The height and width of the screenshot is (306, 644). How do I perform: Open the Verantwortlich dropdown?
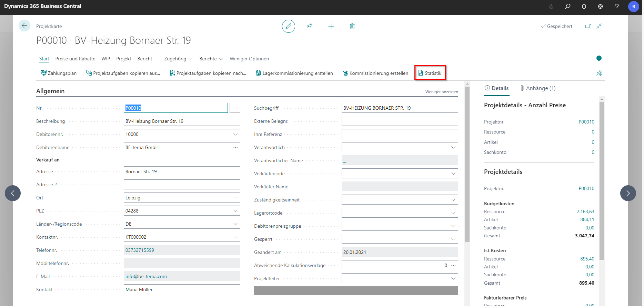tap(453, 147)
